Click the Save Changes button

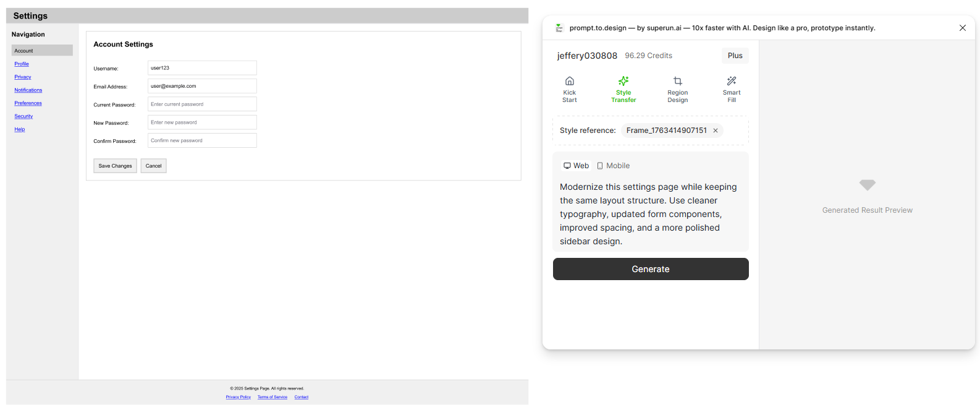point(115,166)
